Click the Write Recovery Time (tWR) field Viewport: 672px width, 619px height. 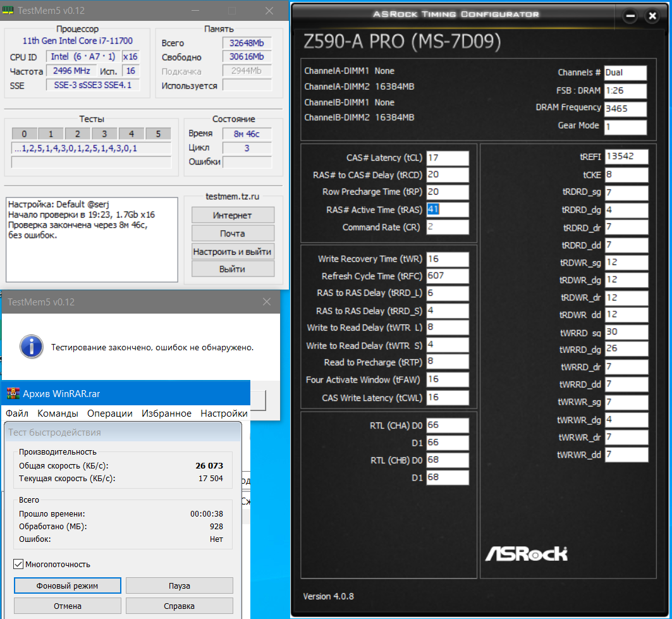point(448,259)
